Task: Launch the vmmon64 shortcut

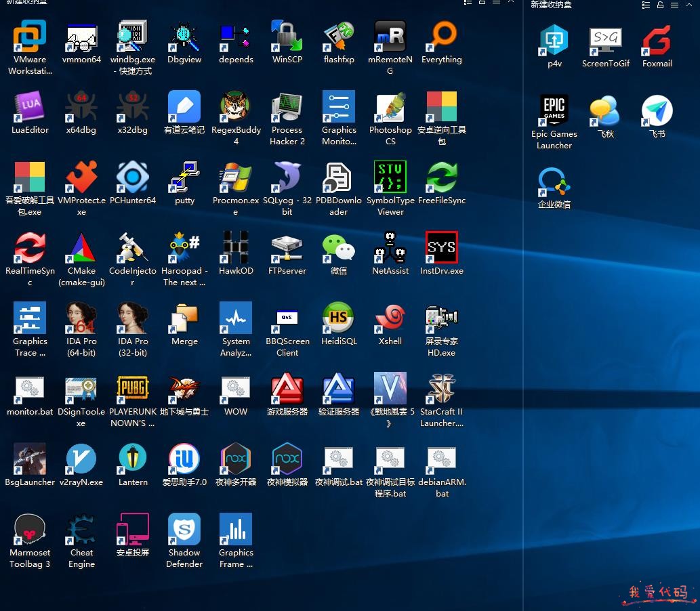Action: (81, 36)
